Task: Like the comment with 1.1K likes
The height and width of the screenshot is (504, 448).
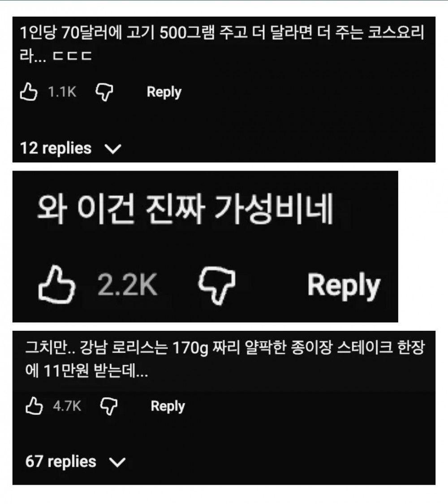Action: [x=29, y=92]
